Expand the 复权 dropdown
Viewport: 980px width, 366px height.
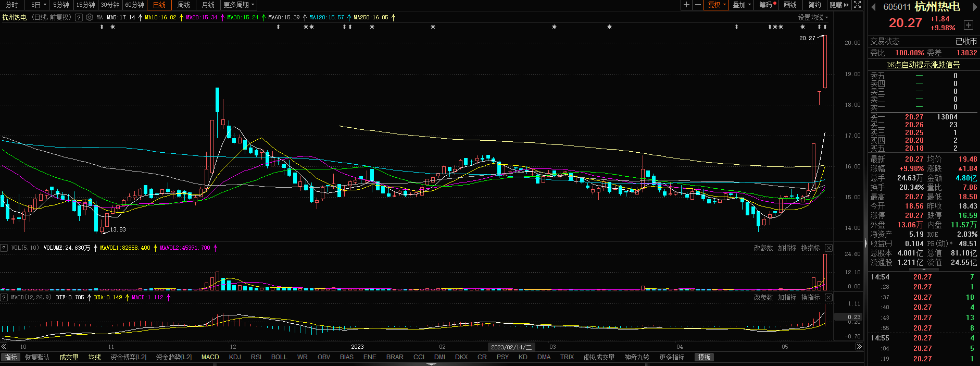(x=717, y=5)
